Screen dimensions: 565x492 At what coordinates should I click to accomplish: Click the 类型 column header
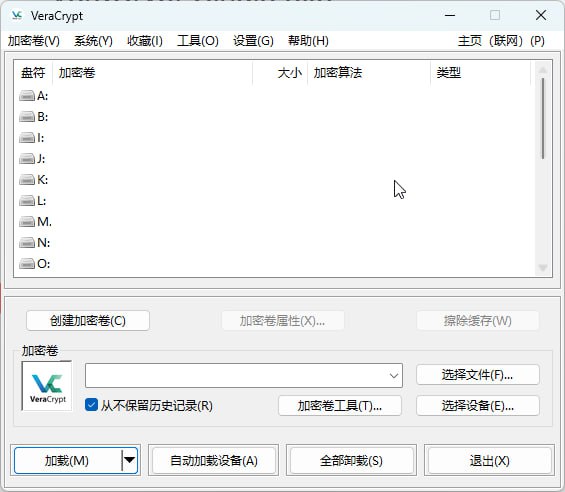click(481, 73)
